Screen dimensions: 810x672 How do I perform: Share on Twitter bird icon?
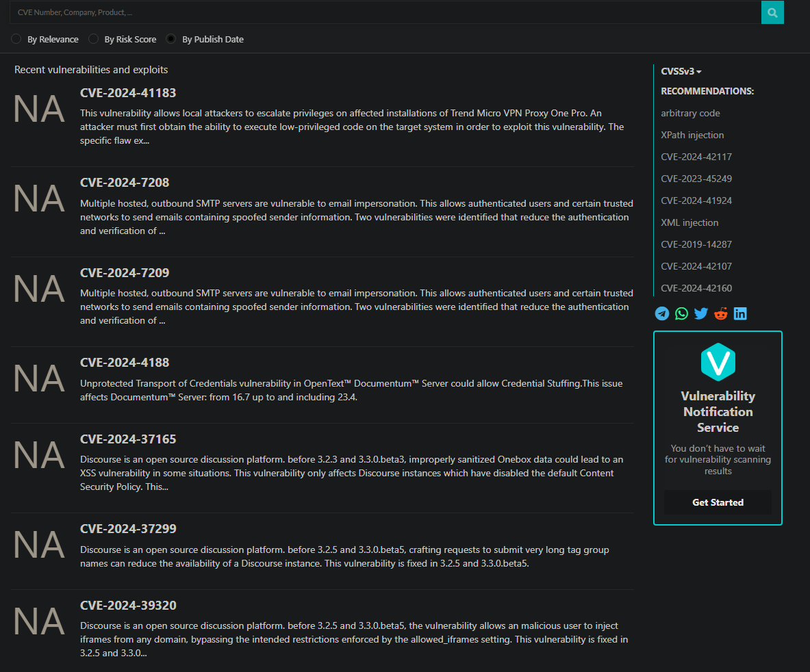tap(701, 313)
